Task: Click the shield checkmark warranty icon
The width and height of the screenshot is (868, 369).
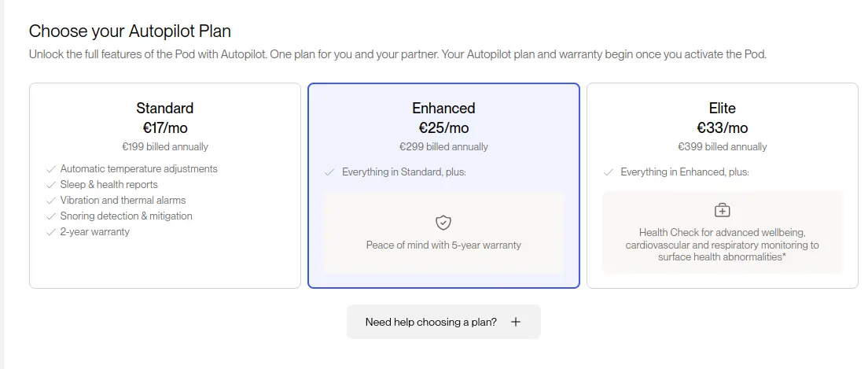Action: click(443, 222)
